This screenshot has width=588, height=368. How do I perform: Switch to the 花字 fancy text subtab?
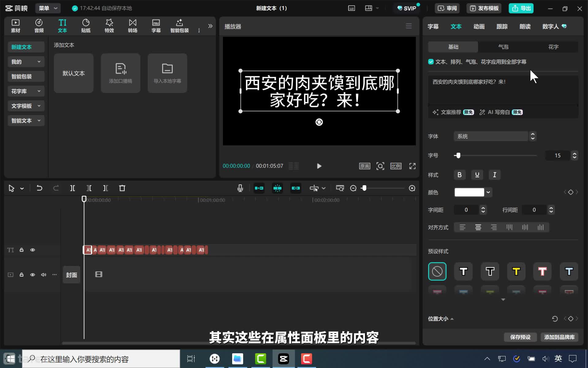click(x=553, y=47)
